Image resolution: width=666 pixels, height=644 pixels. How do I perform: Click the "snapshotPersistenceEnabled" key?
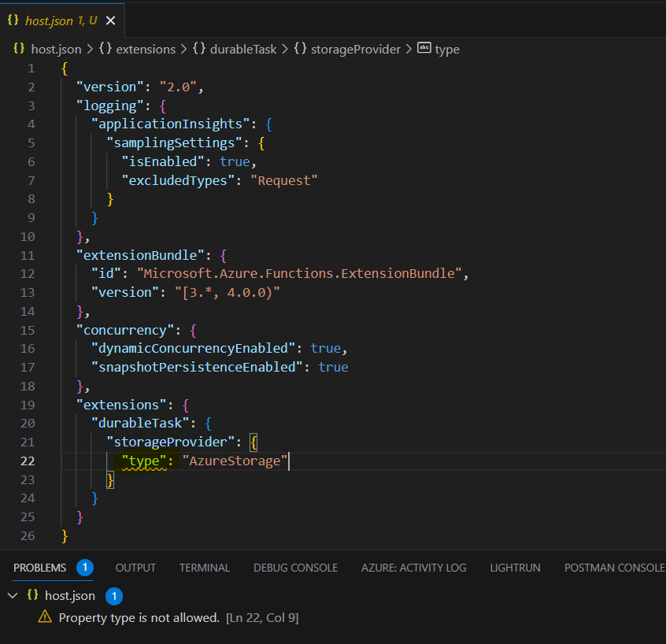(x=197, y=367)
